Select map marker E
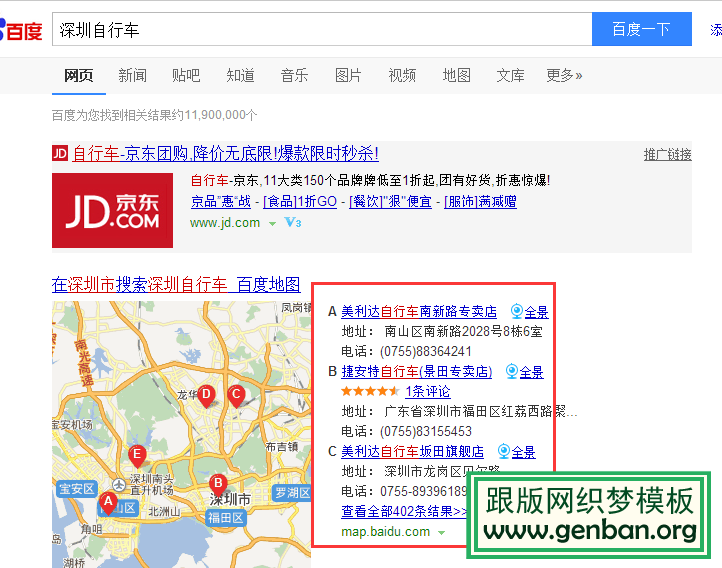 tap(137, 457)
